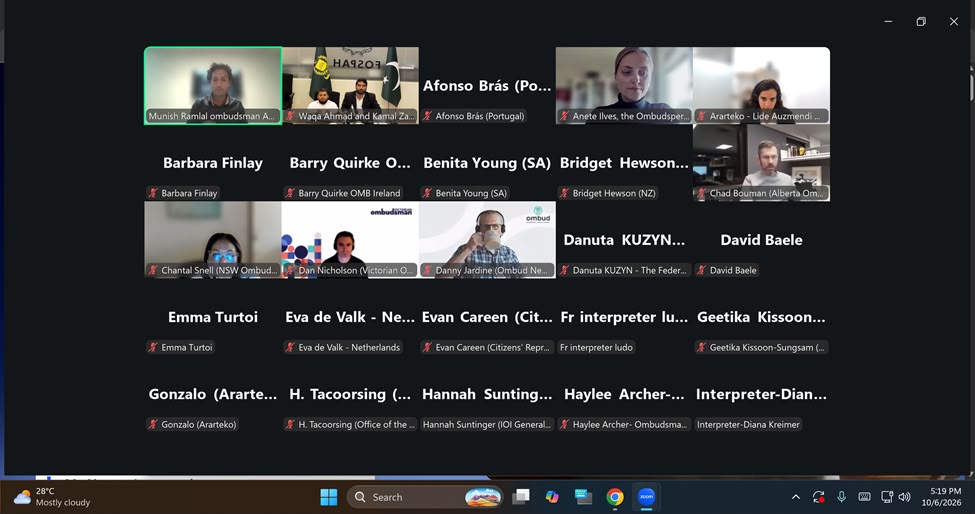Minimize the Zoom meeting window

click(x=888, y=22)
